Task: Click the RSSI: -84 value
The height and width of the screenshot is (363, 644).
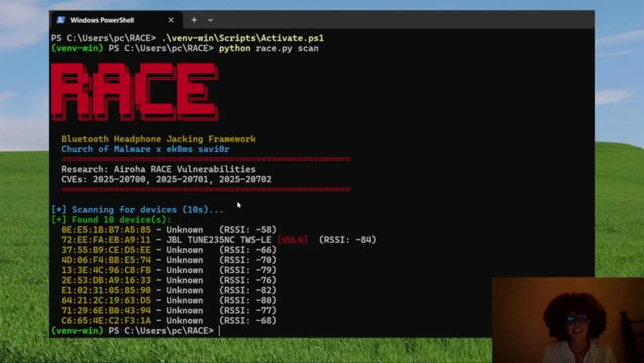Action: tap(348, 240)
